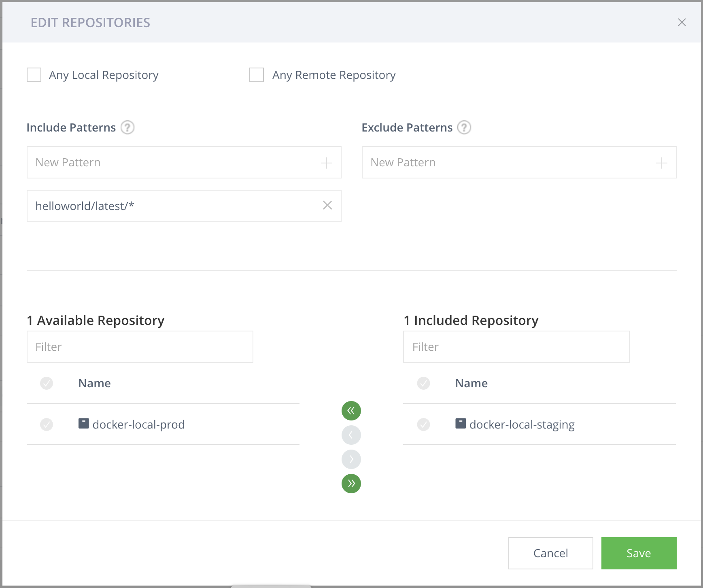Viewport: 703px width, 588px height.
Task: Click the docker-local-prod repository icon
Action: [x=83, y=423]
